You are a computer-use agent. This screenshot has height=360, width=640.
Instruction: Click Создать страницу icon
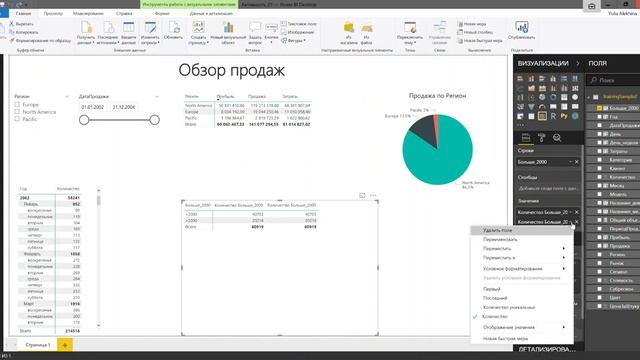point(198,27)
